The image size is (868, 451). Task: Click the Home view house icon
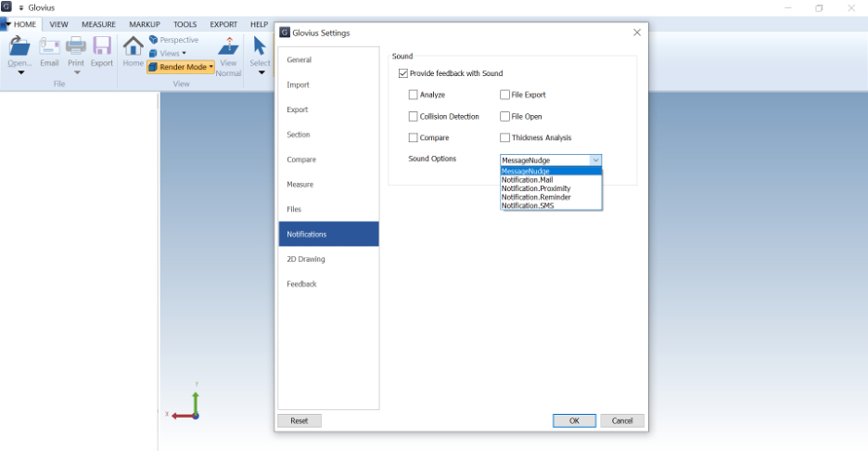click(x=133, y=46)
